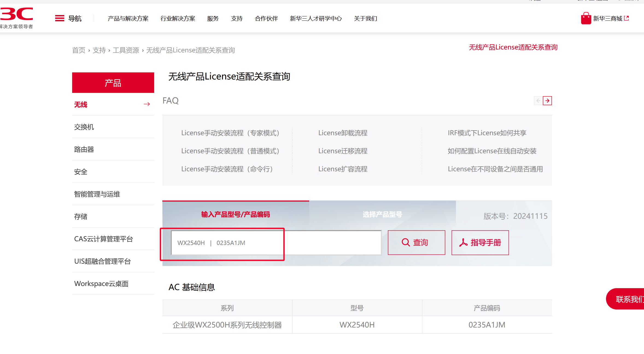
Task: Open IRF模式下License如何共享 FAQ link
Action: click(487, 133)
